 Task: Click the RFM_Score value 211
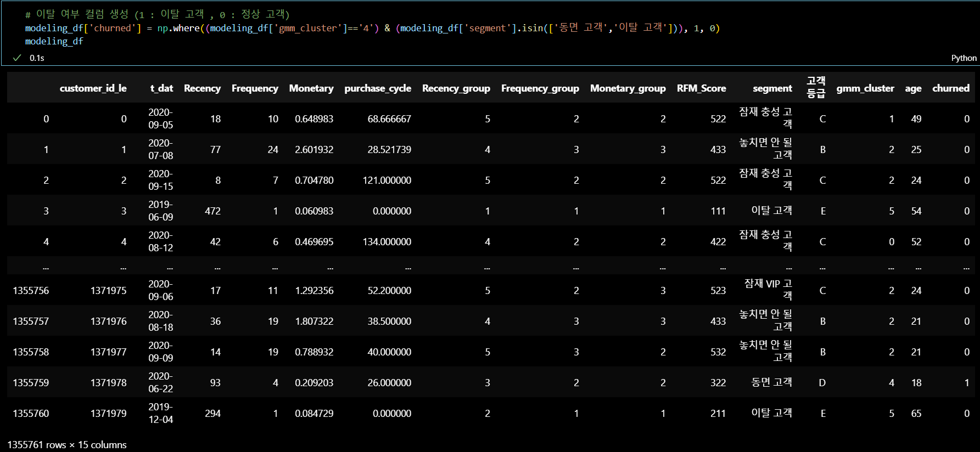pos(718,414)
